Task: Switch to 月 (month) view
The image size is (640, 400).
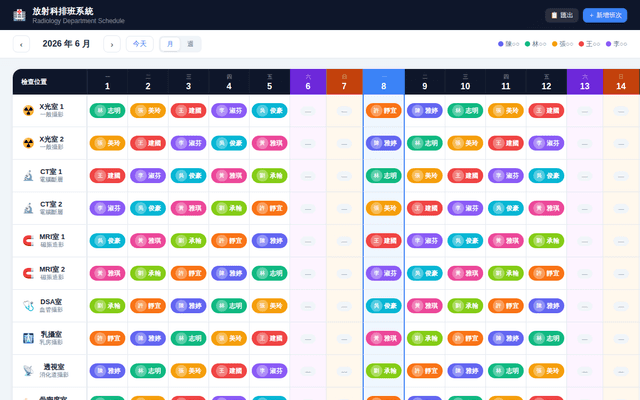Action: [170, 44]
